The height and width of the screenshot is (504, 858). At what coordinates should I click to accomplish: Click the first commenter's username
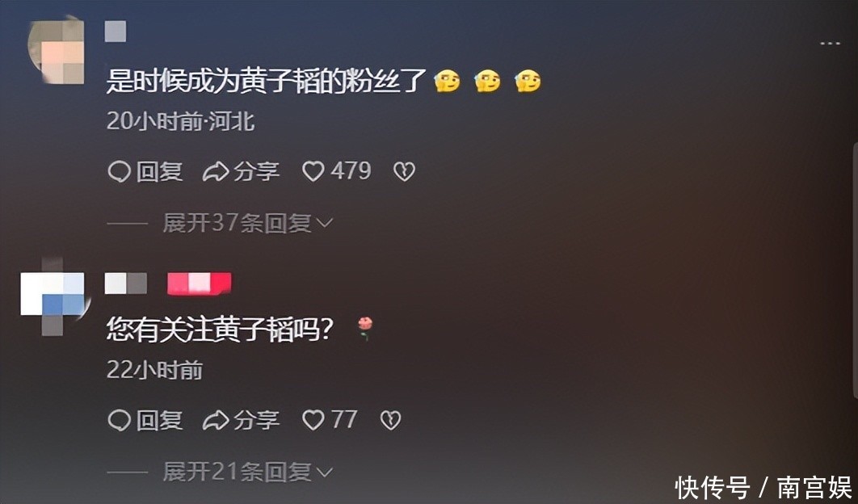coord(116,31)
